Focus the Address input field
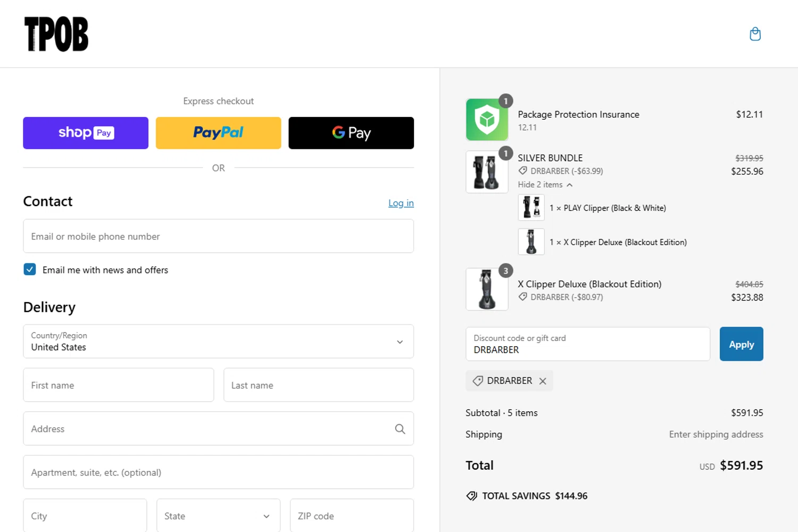798x532 pixels. [x=218, y=429]
